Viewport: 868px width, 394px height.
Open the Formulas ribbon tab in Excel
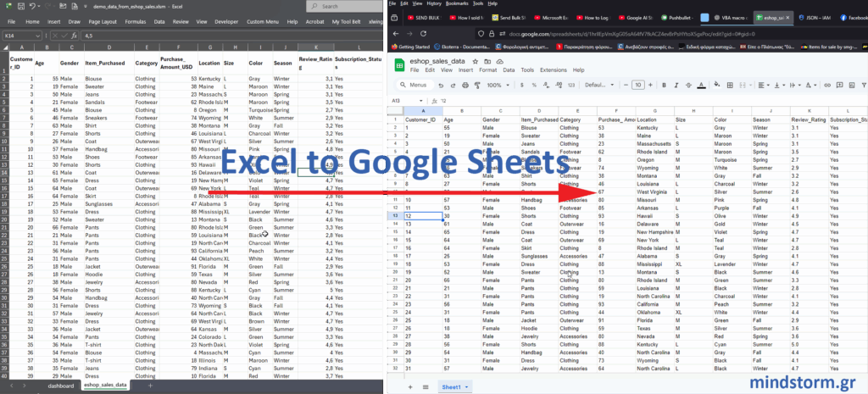(x=136, y=20)
